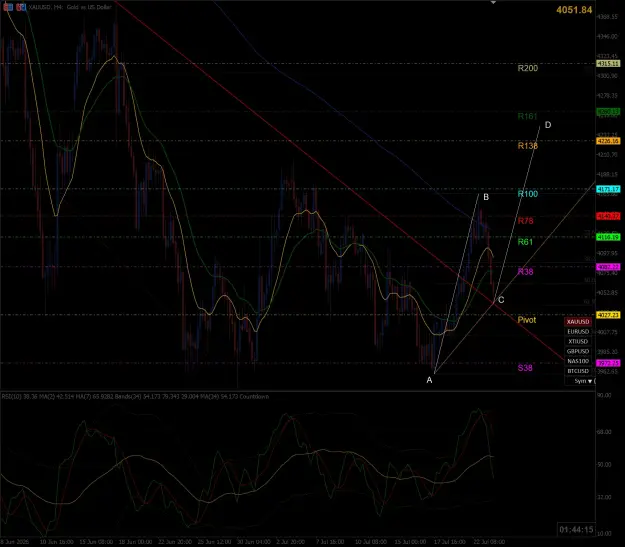Switch the chart to NAS100
Viewport: 625px width, 547px height.
click(x=578, y=361)
